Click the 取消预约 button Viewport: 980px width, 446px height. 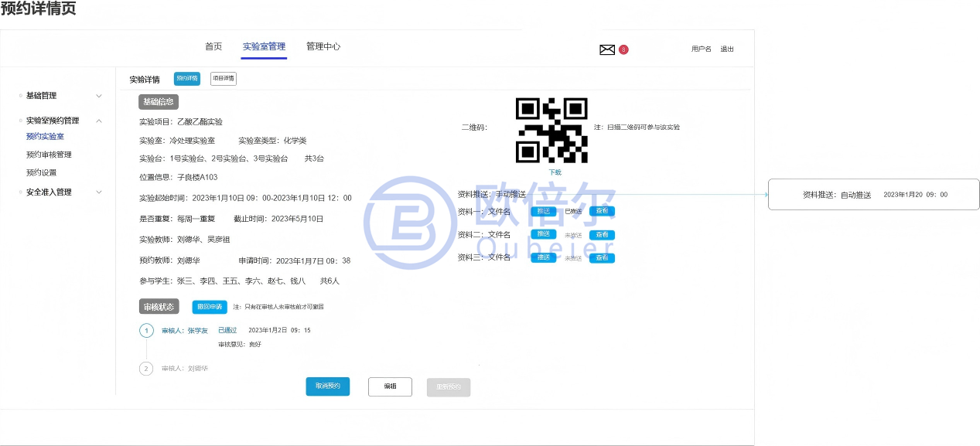(328, 386)
